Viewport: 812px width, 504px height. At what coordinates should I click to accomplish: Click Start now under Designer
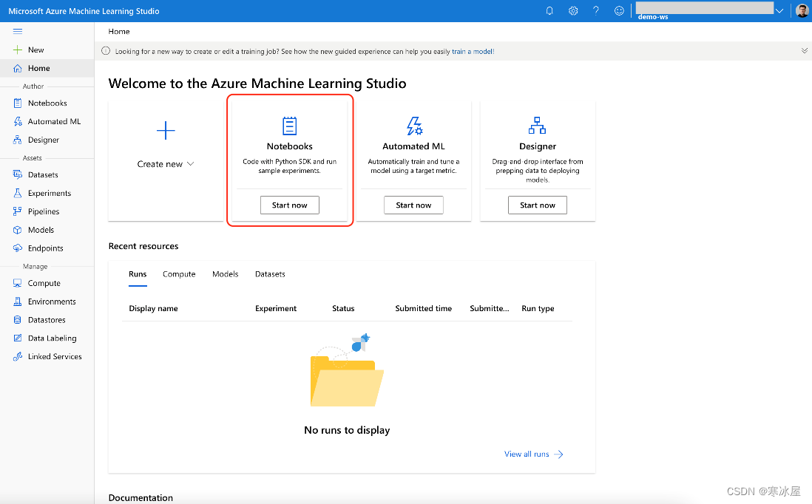(538, 205)
